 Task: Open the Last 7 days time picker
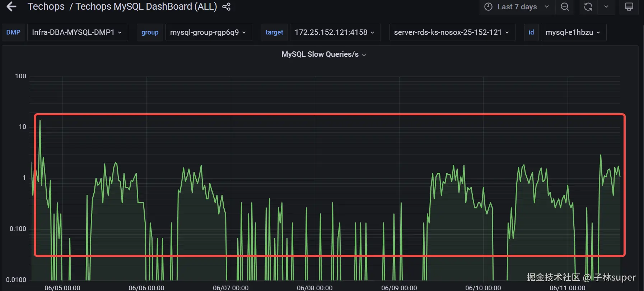517,7
